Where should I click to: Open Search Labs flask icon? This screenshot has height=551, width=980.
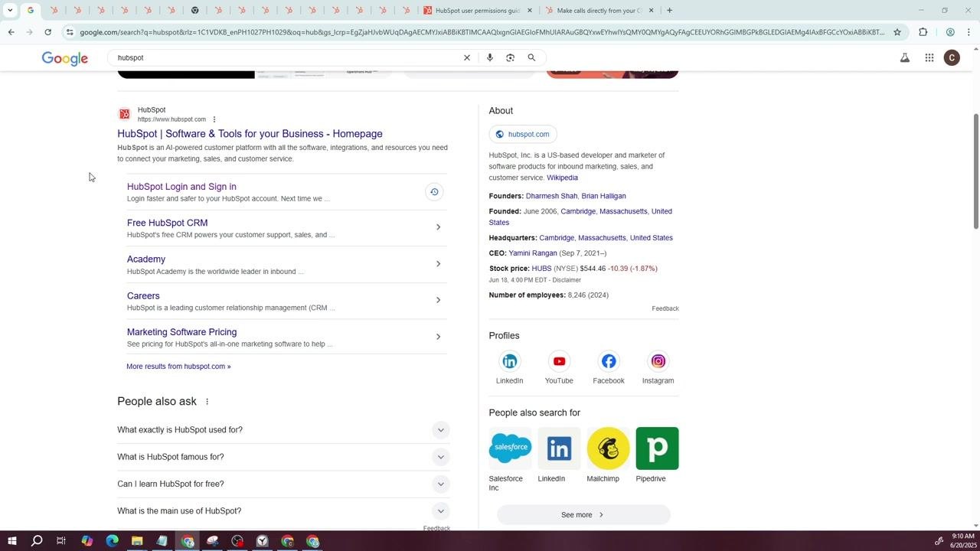tap(905, 57)
